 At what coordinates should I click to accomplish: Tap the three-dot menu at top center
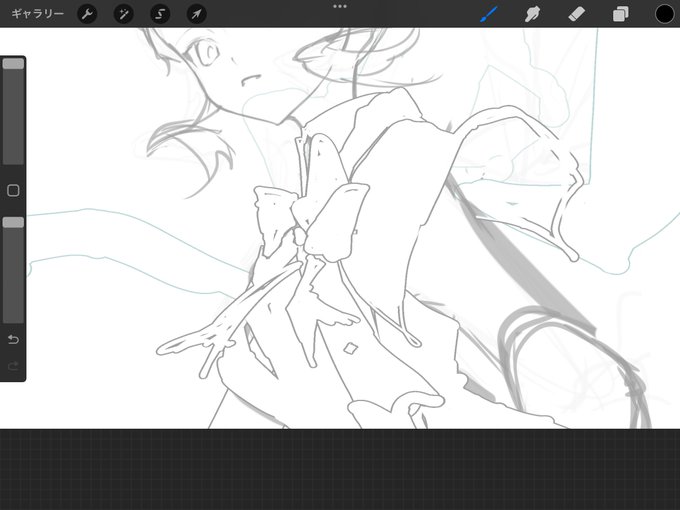340,7
